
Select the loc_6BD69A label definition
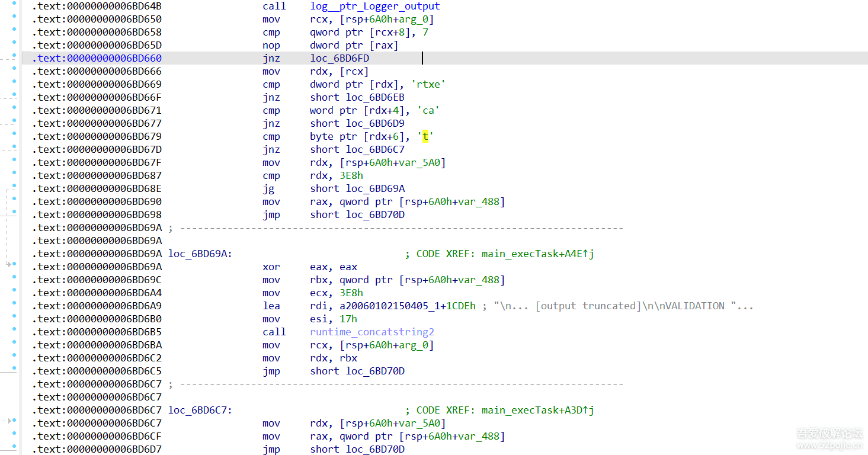200,254
